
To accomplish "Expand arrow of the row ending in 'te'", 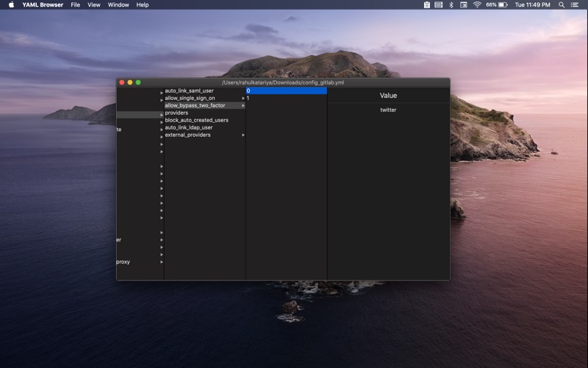I will pyautogui.click(x=162, y=130).
